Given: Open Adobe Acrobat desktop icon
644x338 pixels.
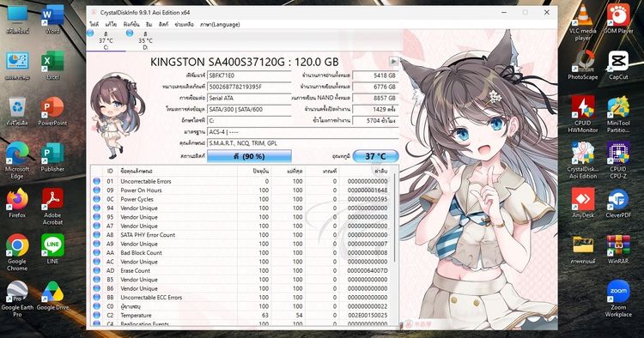Looking at the screenshot, I should 52,208.
